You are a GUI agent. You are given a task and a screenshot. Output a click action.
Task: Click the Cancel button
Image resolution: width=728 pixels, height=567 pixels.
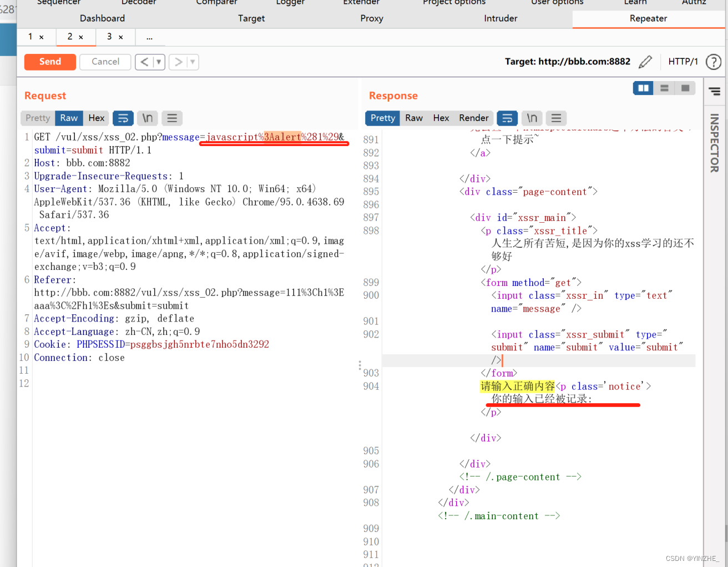(105, 62)
